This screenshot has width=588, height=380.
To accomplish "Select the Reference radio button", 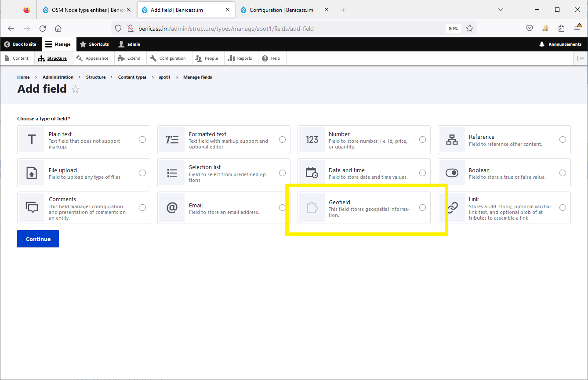I will coord(563,140).
